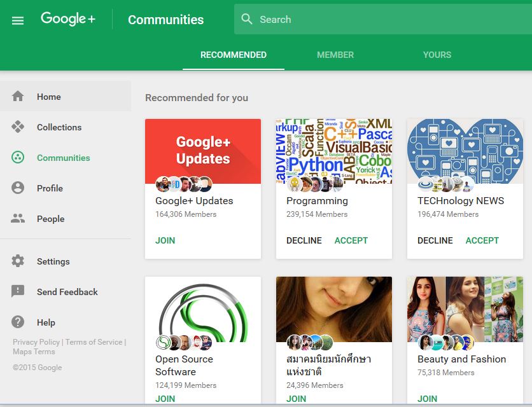Click member avatars on Google+ Updates card
The width and height of the screenshot is (532, 407).
(184, 184)
